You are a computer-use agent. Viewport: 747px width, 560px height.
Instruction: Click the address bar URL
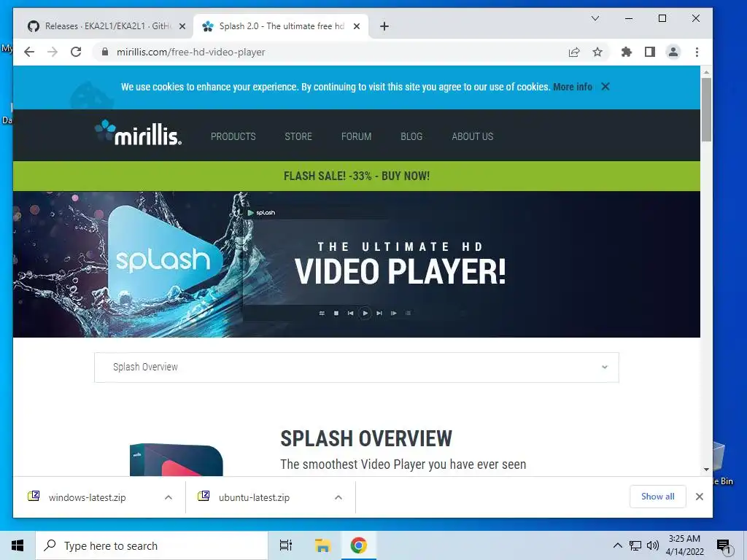(190, 52)
